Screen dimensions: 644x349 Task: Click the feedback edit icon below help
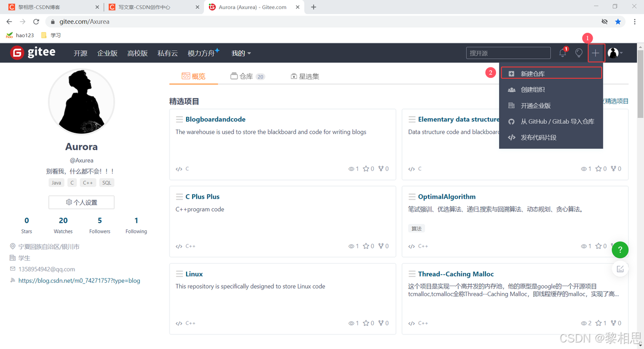[x=620, y=269]
